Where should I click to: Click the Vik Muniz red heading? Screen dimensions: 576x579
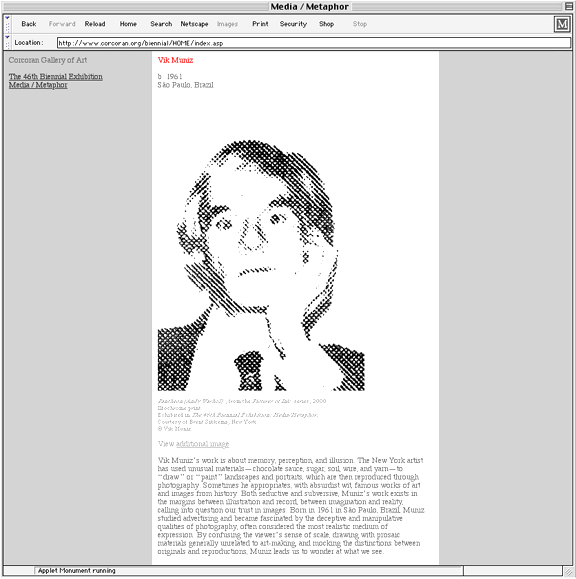pos(175,60)
